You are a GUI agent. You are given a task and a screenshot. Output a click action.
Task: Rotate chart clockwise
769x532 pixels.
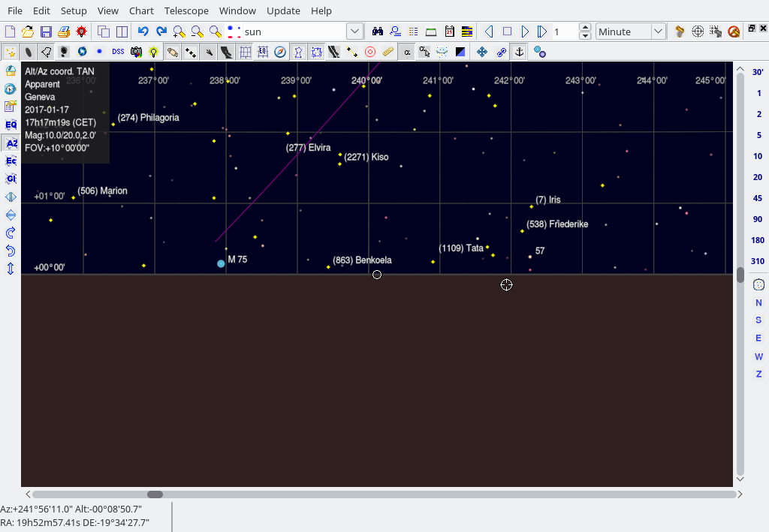coord(11,233)
